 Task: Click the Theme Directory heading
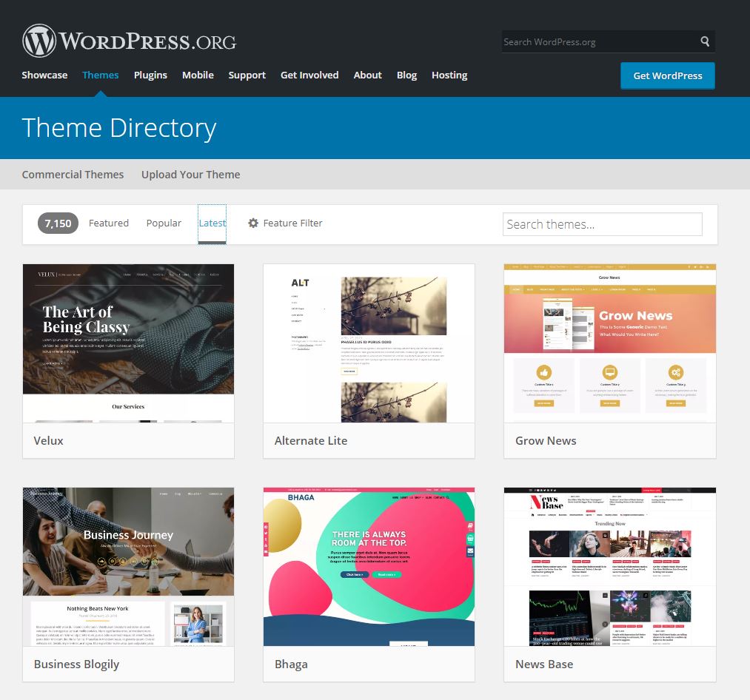119,128
